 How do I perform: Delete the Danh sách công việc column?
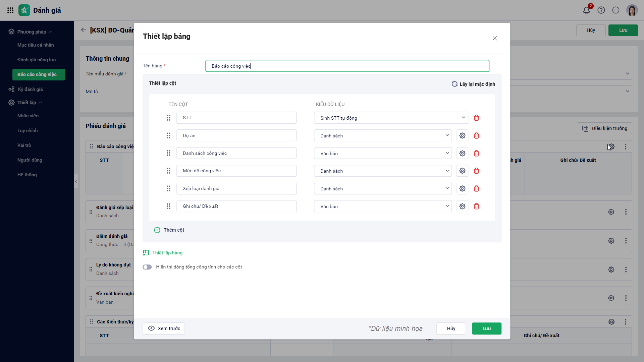tap(476, 154)
